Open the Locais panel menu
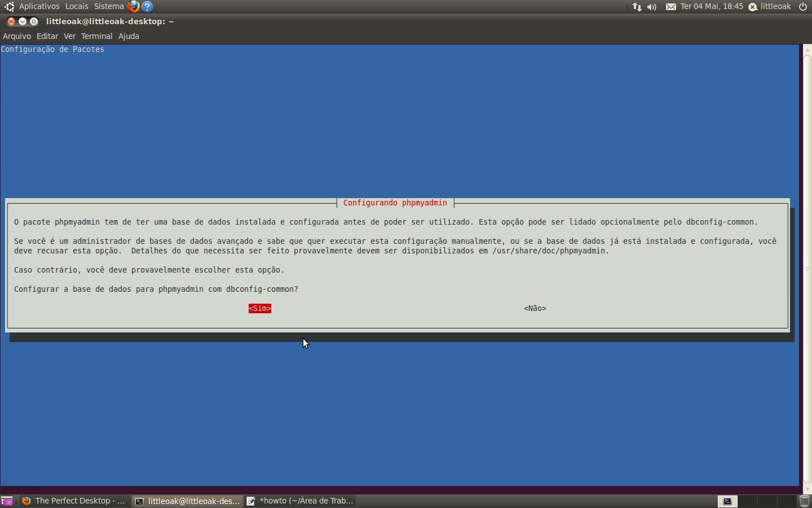The image size is (812, 508). click(x=77, y=6)
